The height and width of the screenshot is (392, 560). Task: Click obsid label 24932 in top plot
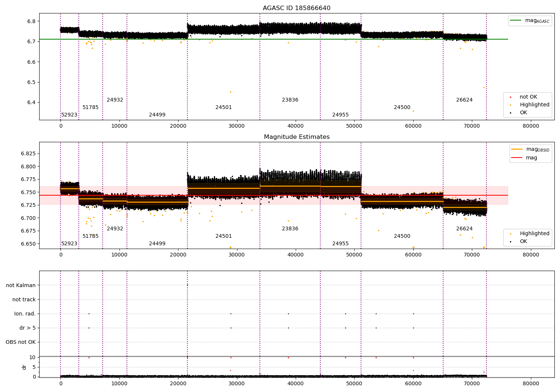[x=115, y=100]
